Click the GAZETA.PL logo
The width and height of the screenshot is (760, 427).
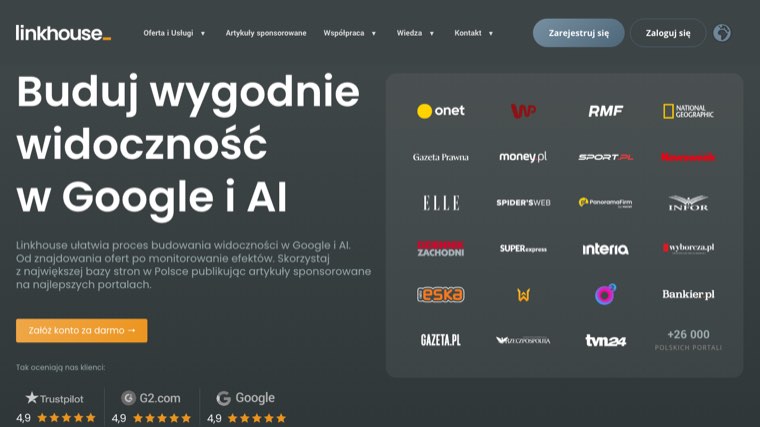[x=441, y=340]
